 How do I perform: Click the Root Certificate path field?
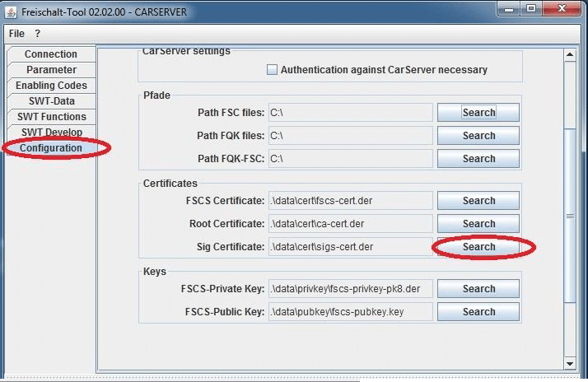point(350,224)
